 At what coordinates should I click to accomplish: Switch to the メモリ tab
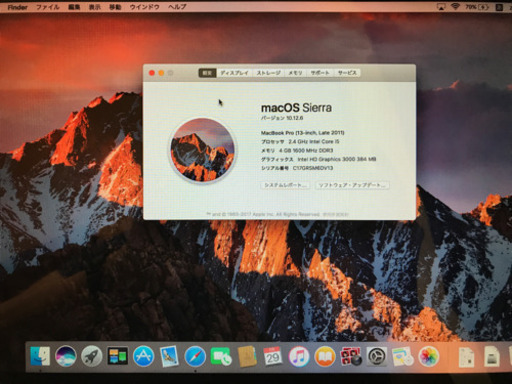(x=295, y=73)
